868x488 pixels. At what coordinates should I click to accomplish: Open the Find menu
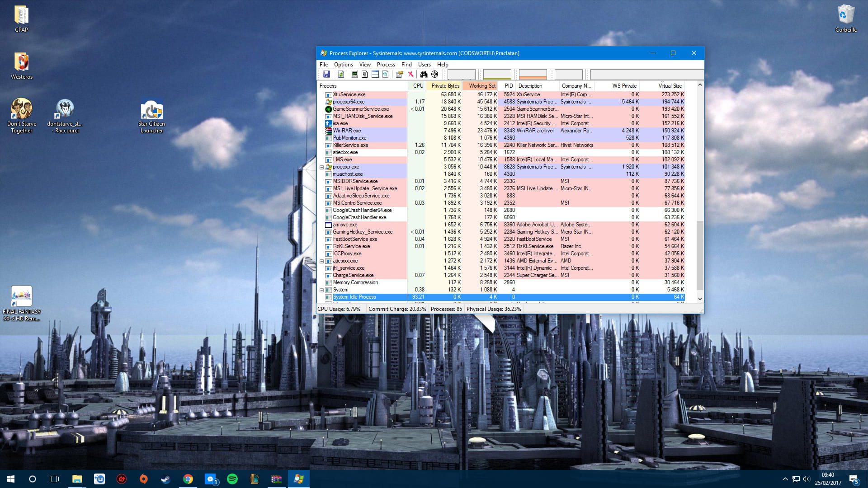pyautogui.click(x=406, y=65)
